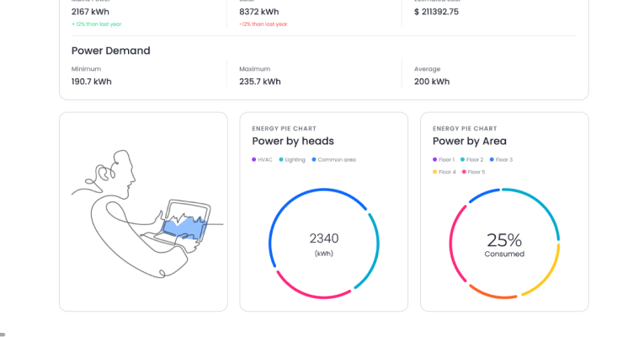Select the Maximum 235.7 kWh value
Screen dimensions: 644x337
[x=260, y=82]
